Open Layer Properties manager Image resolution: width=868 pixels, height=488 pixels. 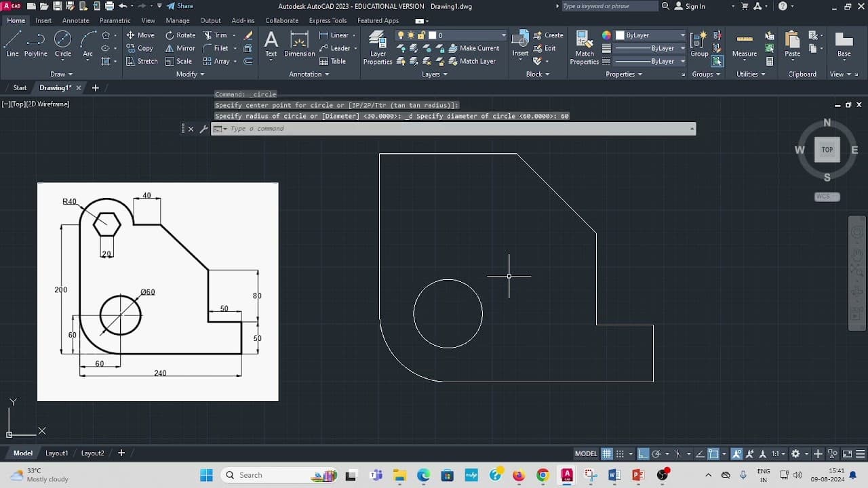378,49
